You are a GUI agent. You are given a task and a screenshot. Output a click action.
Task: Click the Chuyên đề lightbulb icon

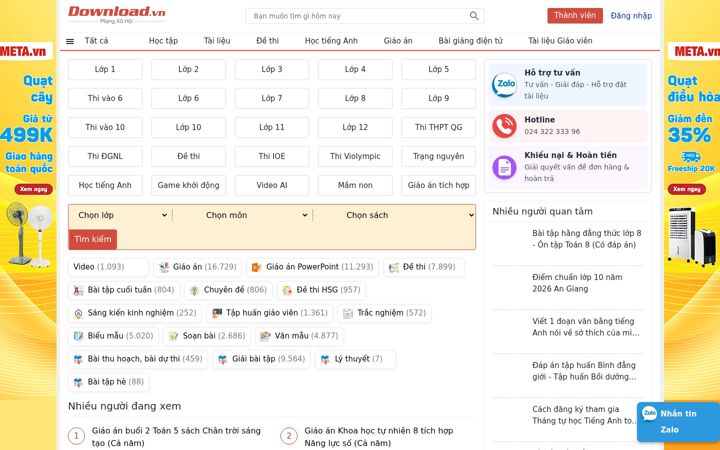tap(194, 290)
